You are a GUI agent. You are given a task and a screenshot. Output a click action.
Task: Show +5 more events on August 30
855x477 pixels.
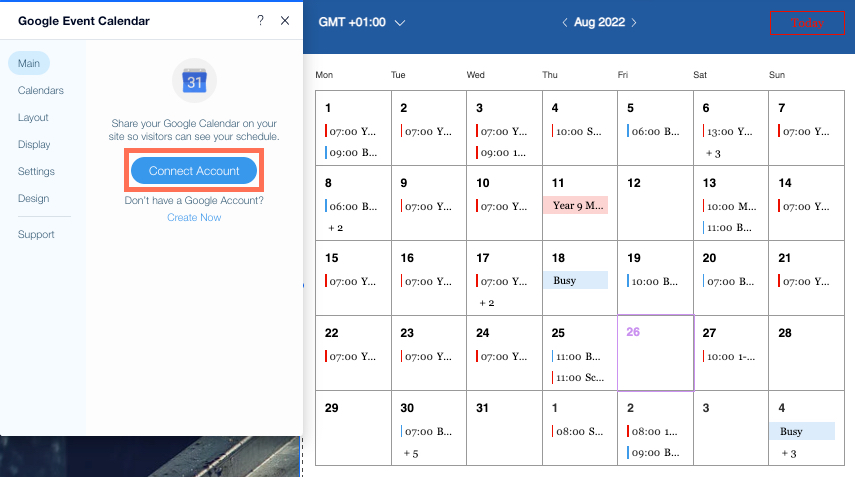click(411, 454)
